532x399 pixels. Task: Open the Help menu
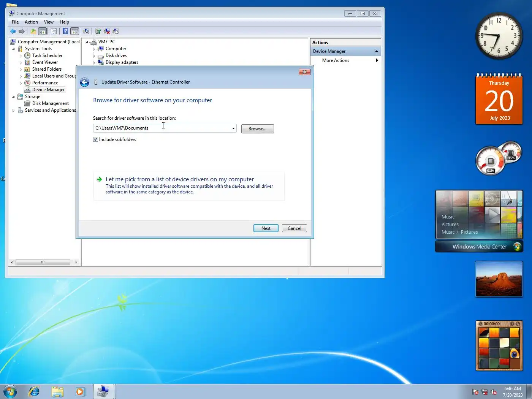pyautogui.click(x=64, y=22)
